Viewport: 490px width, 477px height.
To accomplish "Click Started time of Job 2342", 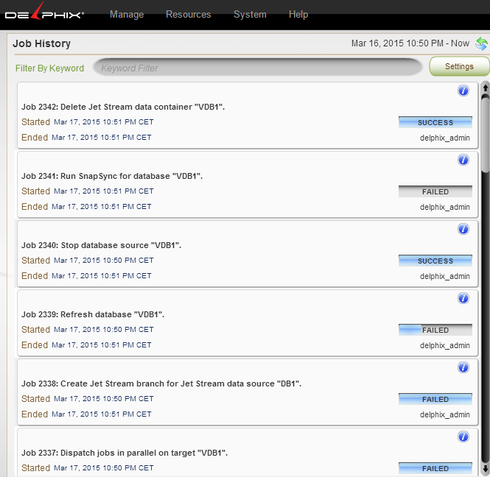I will point(104,122).
